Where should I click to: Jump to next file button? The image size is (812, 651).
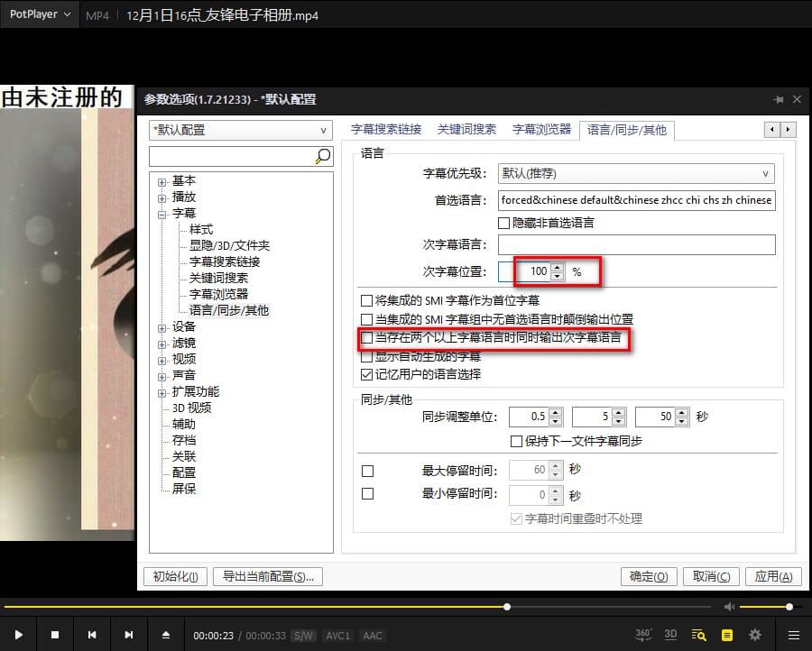tap(128, 635)
